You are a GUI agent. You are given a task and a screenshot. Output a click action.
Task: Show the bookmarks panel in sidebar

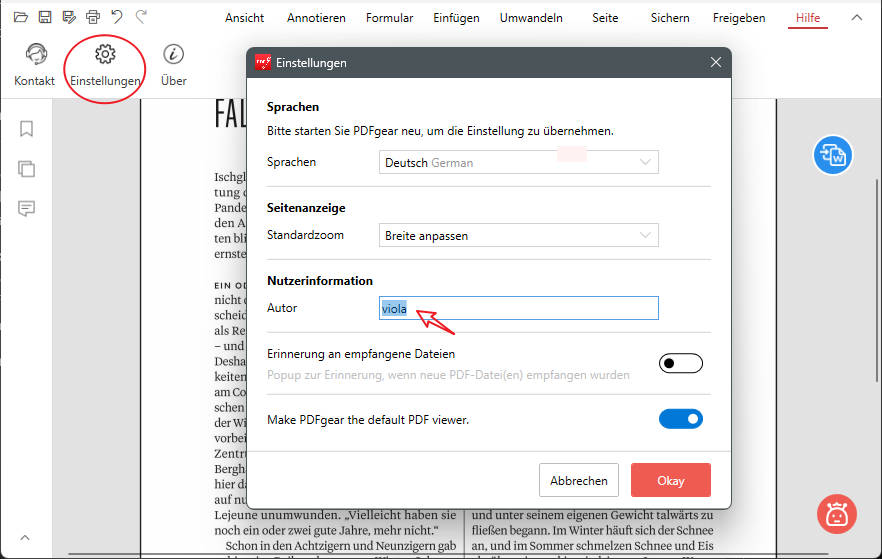(26, 129)
